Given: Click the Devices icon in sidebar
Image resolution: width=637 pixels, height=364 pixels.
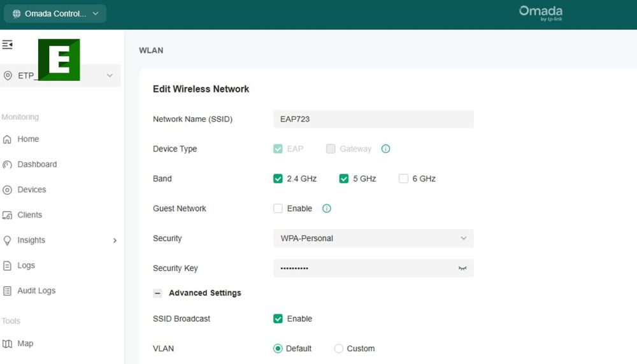Looking at the screenshot, I should [7, 190].
